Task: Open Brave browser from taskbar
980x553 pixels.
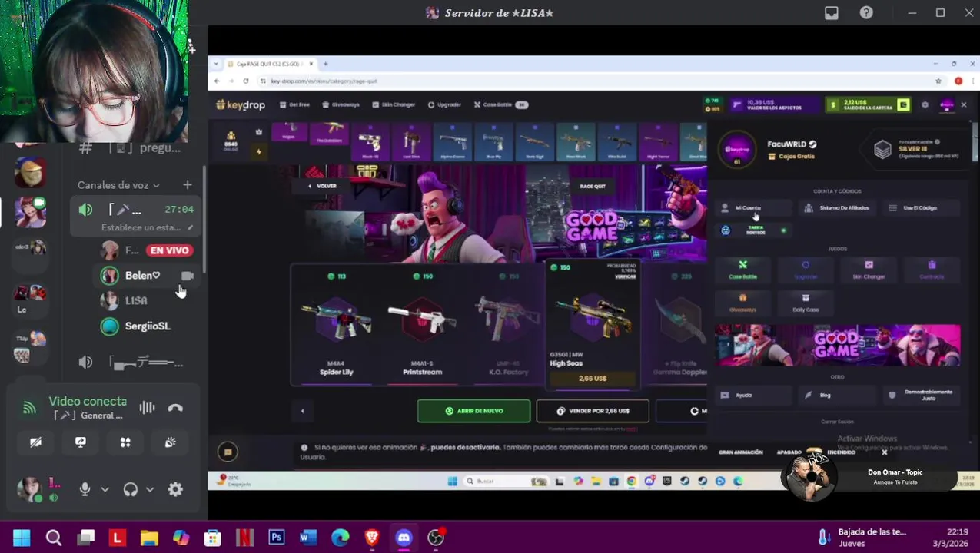Action: [x=372, y=538]
